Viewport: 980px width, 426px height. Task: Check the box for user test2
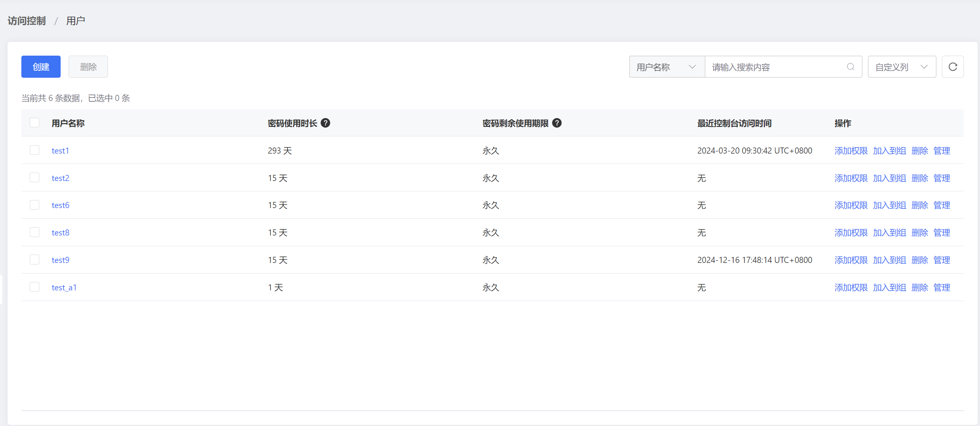(35, 177)
